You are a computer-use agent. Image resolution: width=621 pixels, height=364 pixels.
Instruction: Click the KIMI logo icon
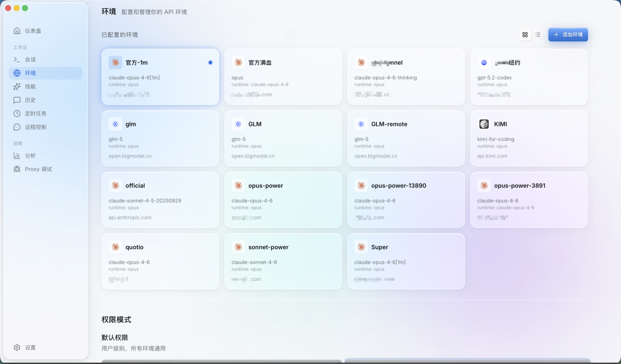[x=484, y=124]
